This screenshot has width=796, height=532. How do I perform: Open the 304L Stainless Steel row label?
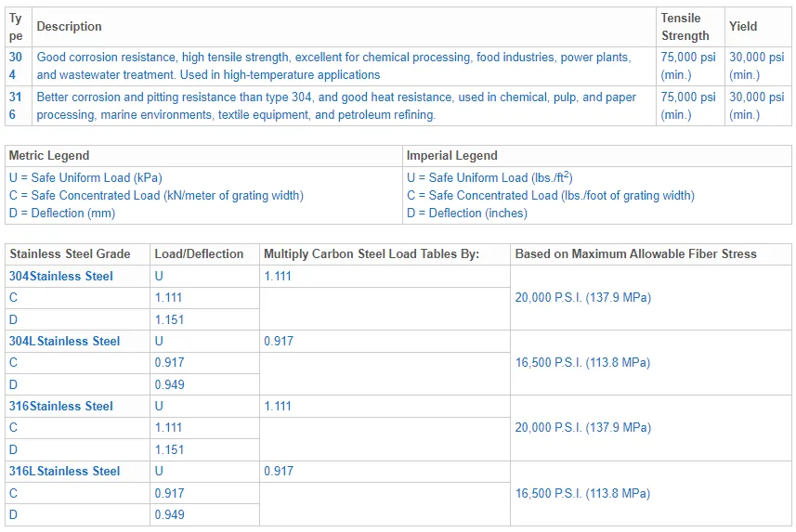pos(64,341)
